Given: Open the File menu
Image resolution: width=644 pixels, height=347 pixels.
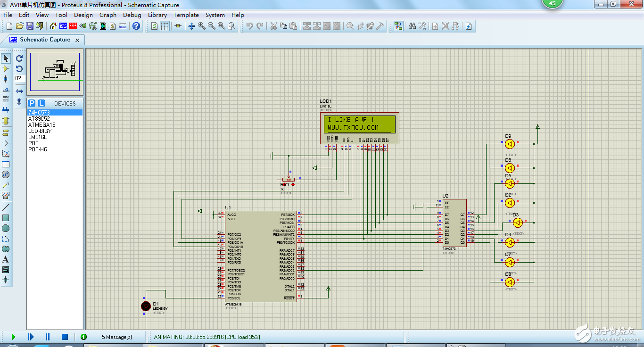Looking at the screenshot, I should coord(8,15).
